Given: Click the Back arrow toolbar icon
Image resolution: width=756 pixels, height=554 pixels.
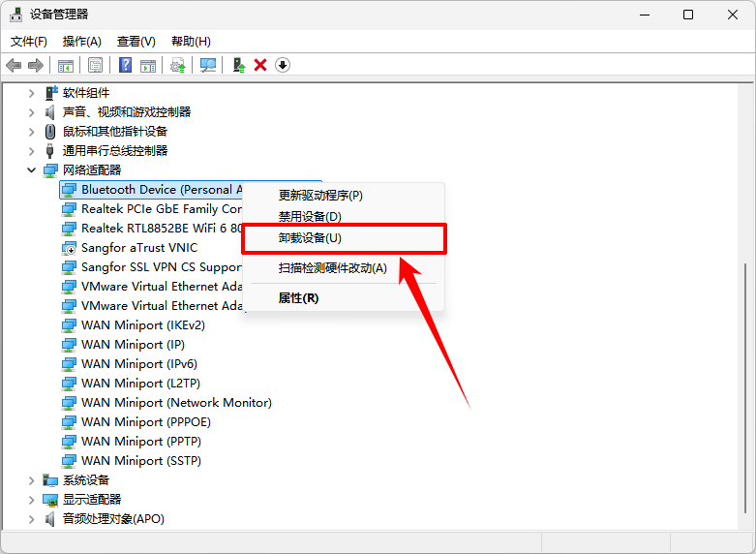Looking at the screenshot, I should pos(14,65).
